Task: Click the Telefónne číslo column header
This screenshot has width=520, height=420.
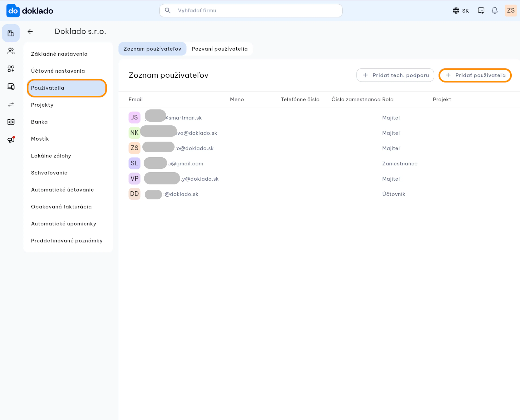Action: [300, 99]
